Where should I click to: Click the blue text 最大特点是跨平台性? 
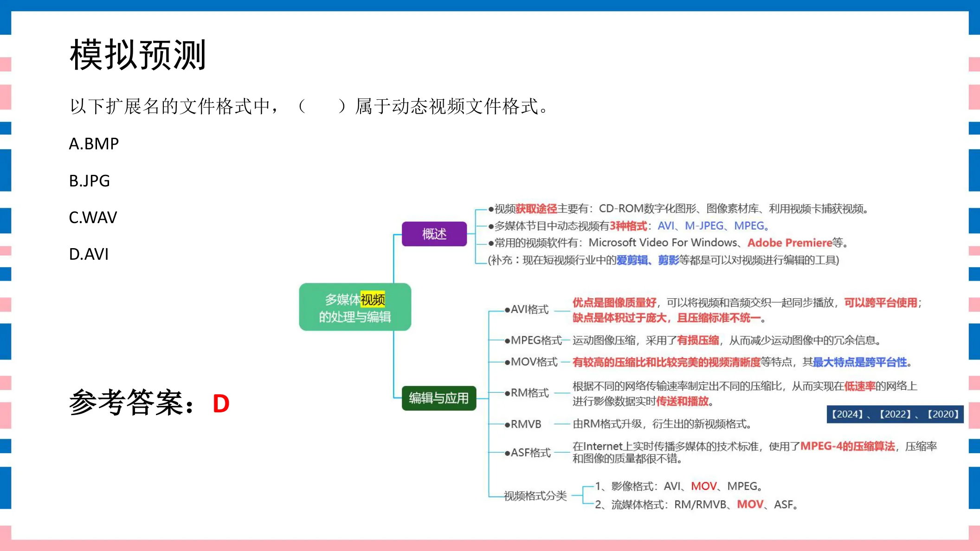(860, 362)
